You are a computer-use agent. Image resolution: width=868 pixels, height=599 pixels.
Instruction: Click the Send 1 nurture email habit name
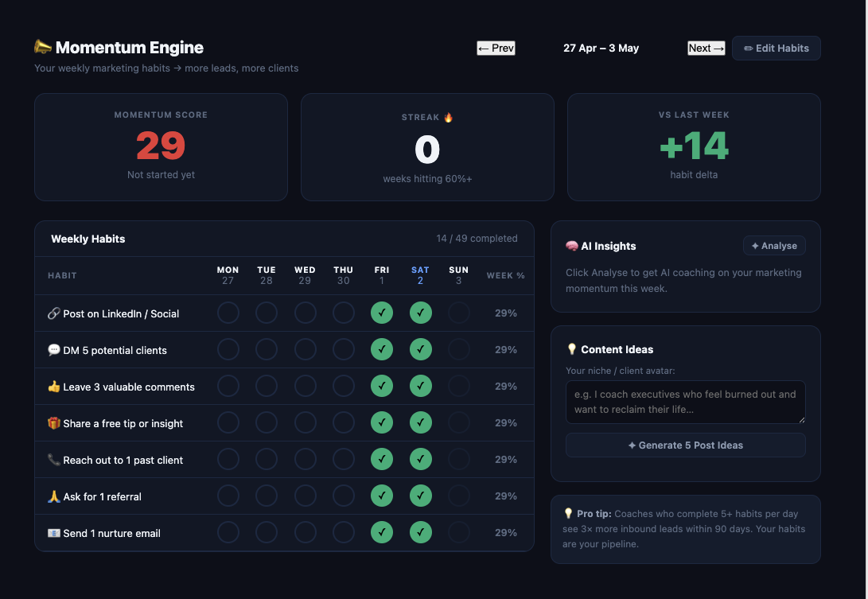pyautogui.click(x=112, y=533)
